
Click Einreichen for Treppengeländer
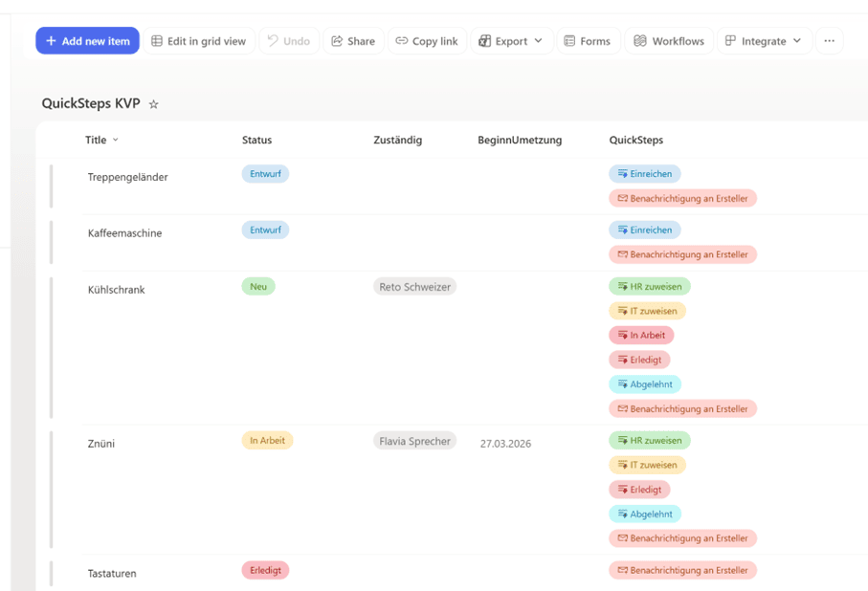pos(644,174)
